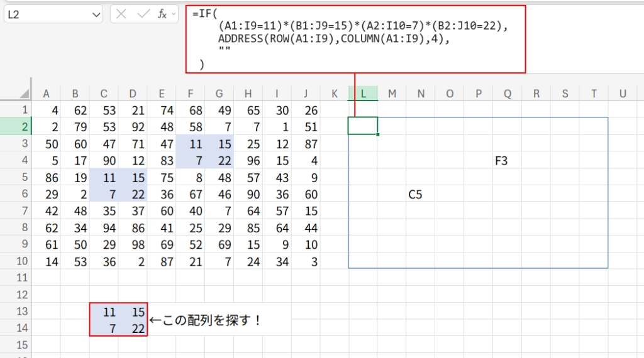
Task: Click the fill handle of cell L2
Action: (x=377, y=134)
